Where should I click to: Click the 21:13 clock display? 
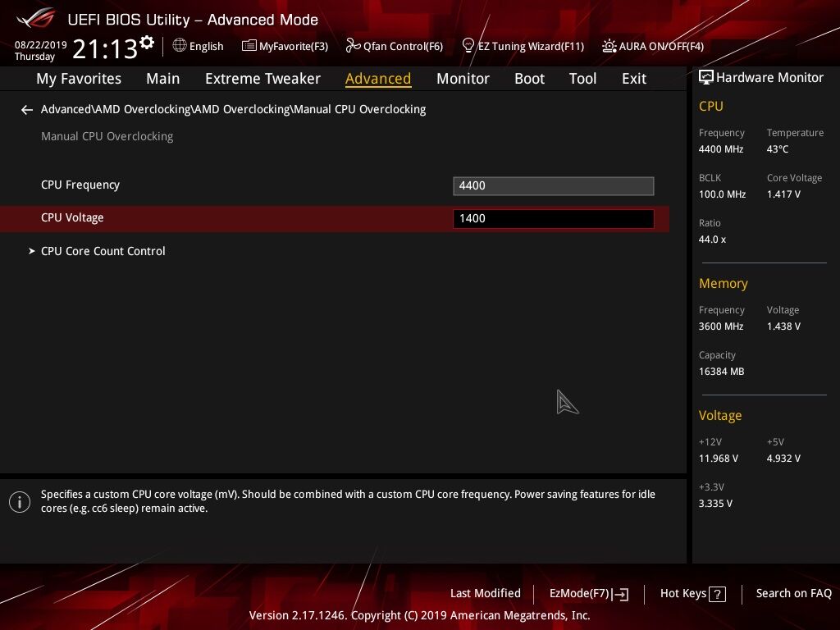tap(105, 48)
